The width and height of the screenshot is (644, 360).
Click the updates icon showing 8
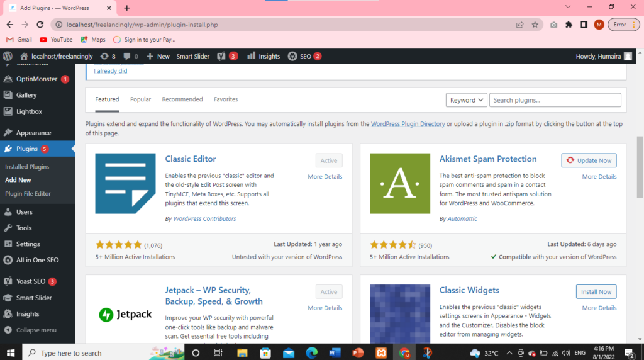pyautogui.click(x=108, y=56)
